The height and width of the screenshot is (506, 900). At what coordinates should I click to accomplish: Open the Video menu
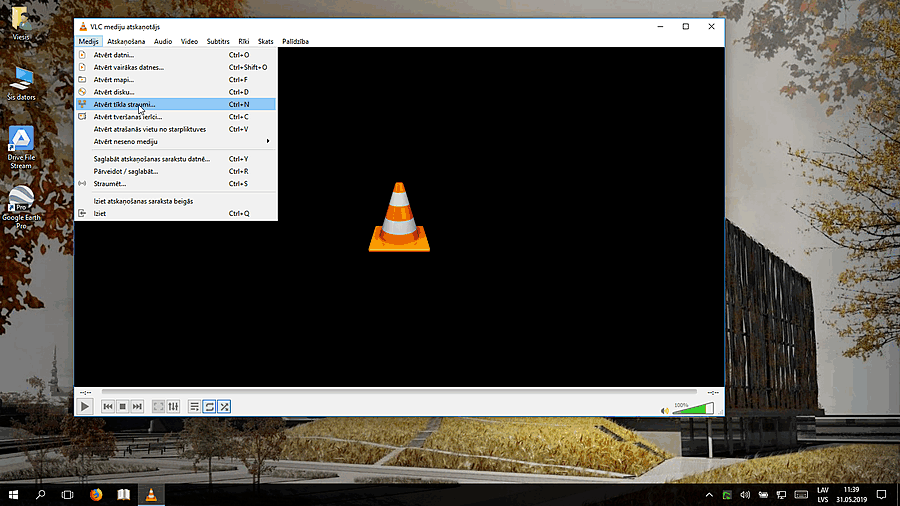tap(189, 41)
